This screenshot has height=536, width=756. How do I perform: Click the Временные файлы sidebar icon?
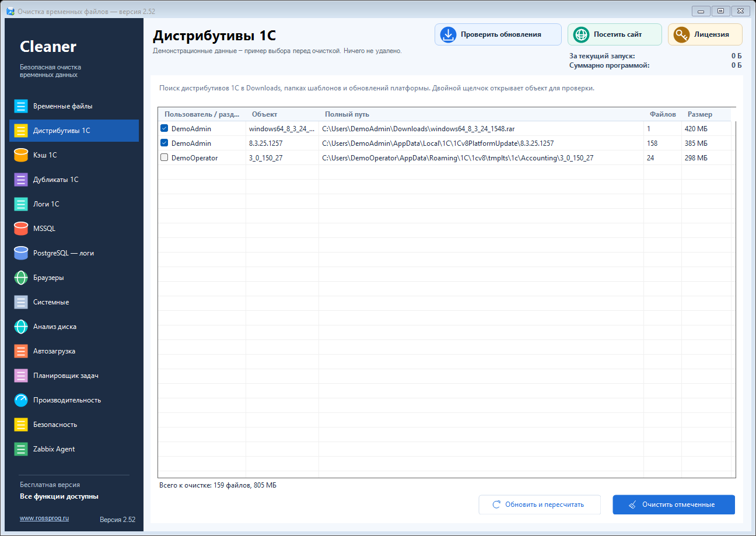pyautogui.click(x=21, y=106)
